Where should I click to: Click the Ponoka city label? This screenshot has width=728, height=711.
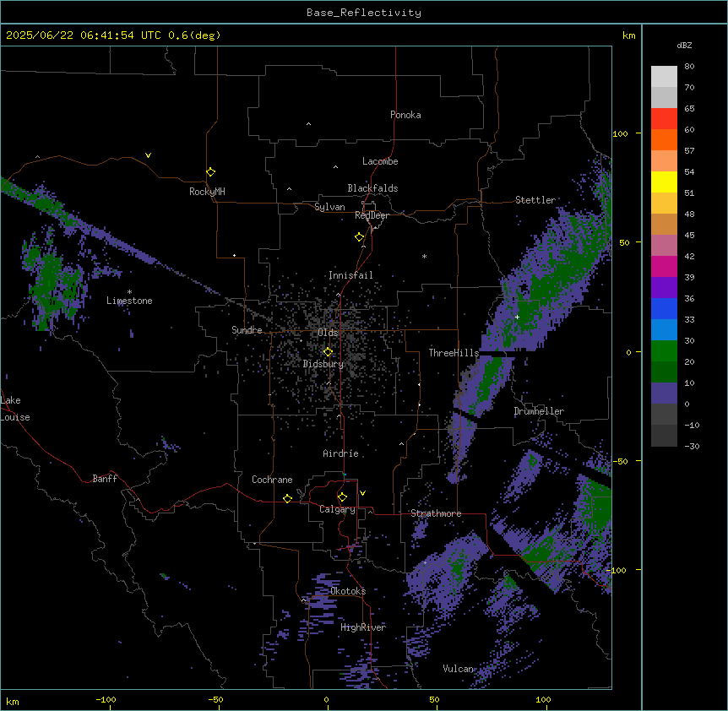coord(405,115)
